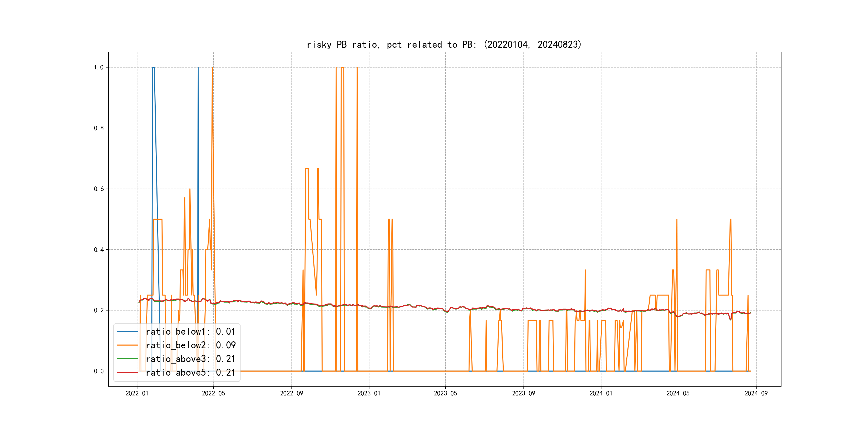The image size is (868, 434).
Task: Click the 2024-01 x-axis date label
Action: (x=601, y=393)
